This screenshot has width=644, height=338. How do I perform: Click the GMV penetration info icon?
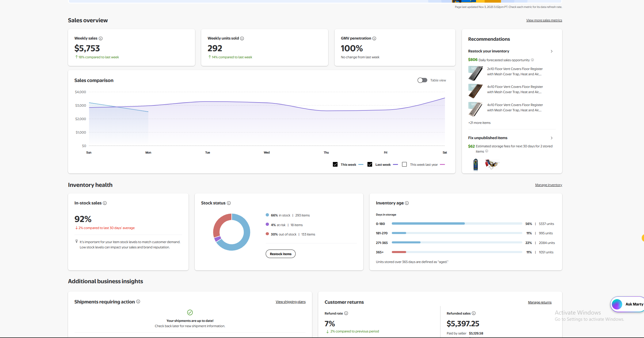(374, 38)
